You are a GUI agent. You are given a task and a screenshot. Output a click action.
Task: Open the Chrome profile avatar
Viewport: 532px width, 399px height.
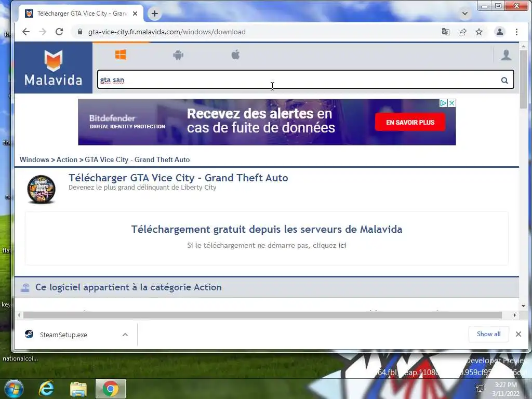500,32
